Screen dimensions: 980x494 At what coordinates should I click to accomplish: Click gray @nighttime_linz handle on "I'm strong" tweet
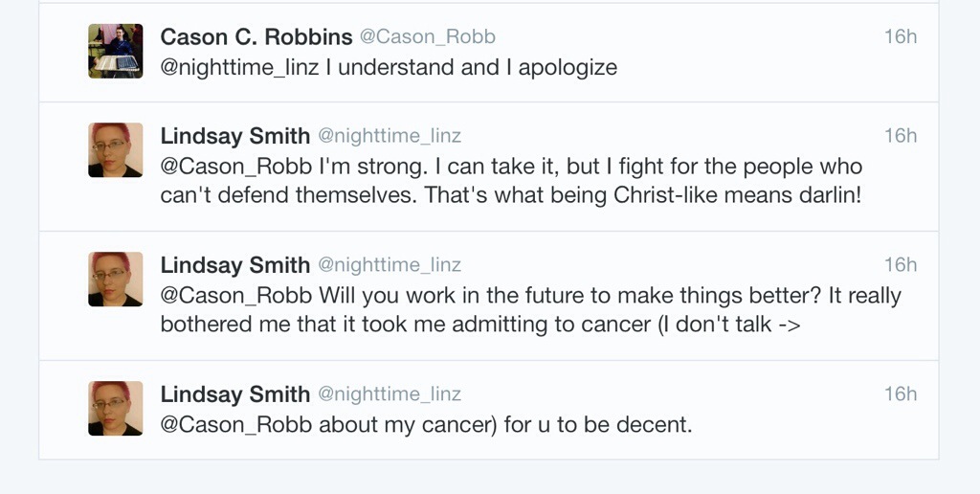click(390, 136)
